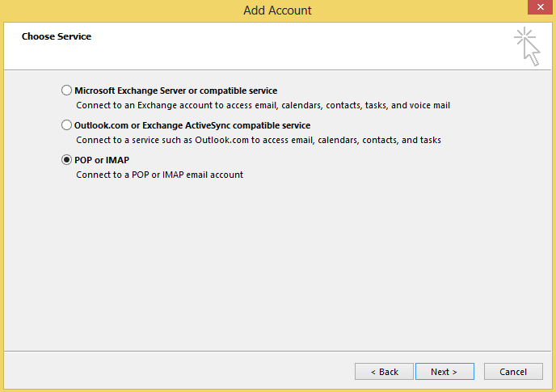Go Back to the previous page
The height and width of the screenshot is (392, 556).
pos(384,372)
